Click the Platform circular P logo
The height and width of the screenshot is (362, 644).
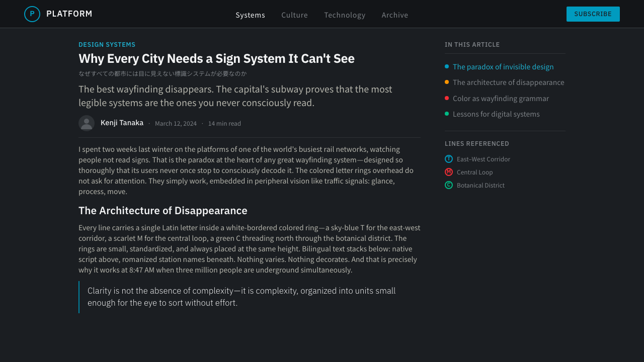[x=32, y=14]
